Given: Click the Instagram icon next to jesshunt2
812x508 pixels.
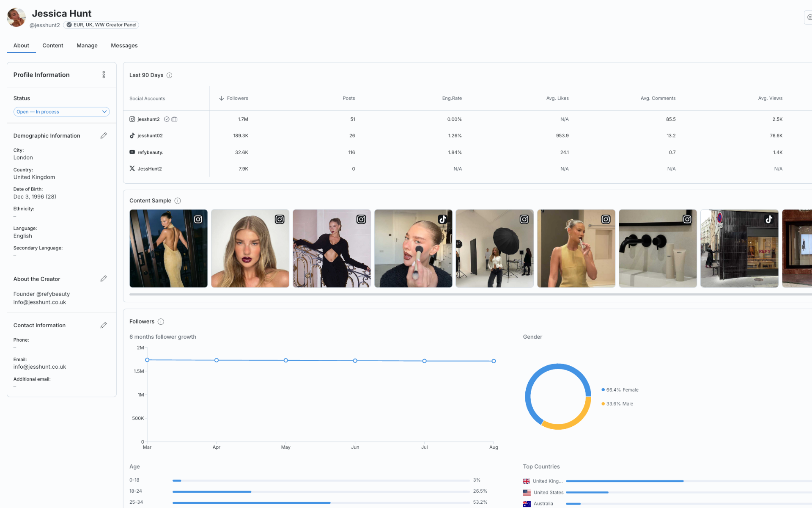Looking at the screenshot, I should 132,119.
